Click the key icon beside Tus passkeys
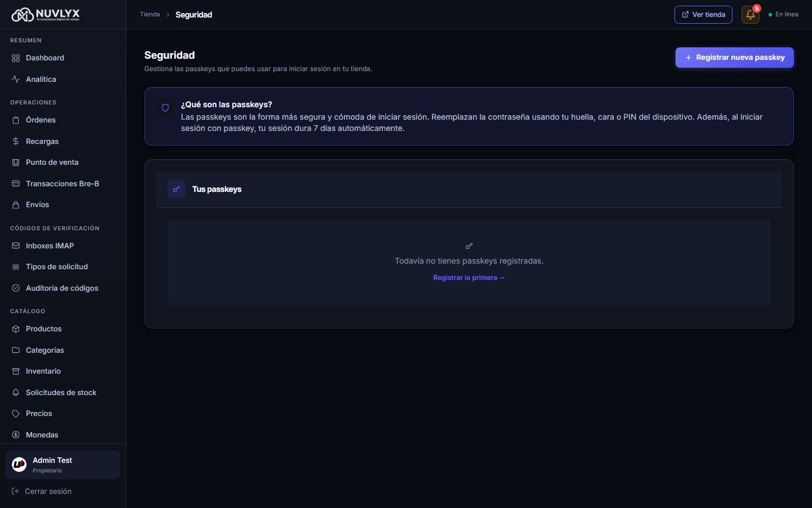812x508 pixels. [176, 189]
